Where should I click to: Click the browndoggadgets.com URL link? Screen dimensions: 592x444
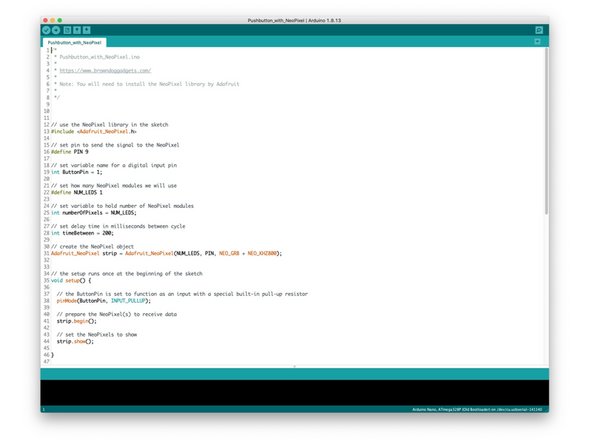click(x=105, y=70)
